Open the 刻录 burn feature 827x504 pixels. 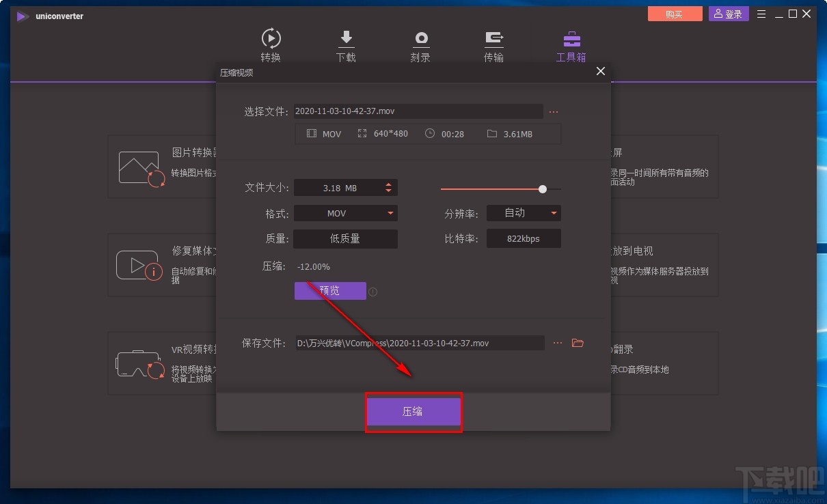pos(420,44)
